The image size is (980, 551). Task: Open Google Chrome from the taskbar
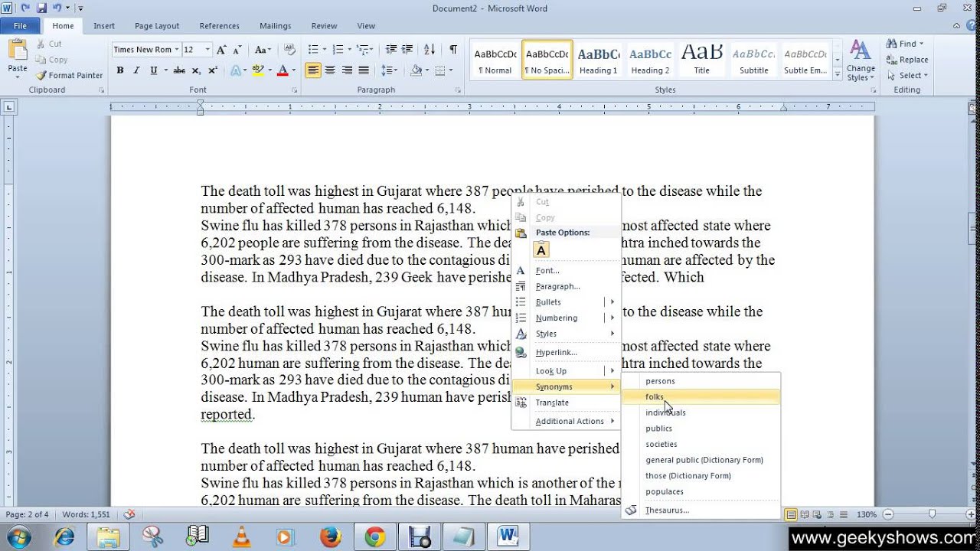coord(375,536)
